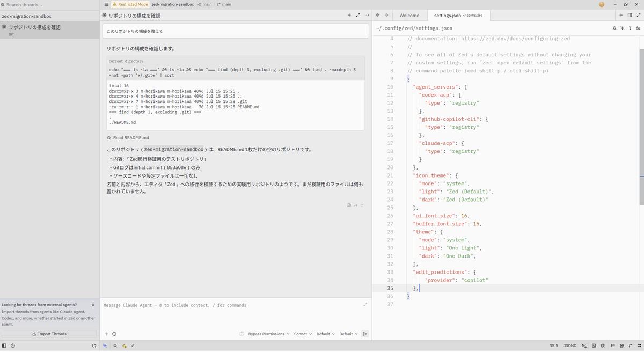Select the settings.json tab
The width and height of the screenshot is (644, 353).
point(458,16)
